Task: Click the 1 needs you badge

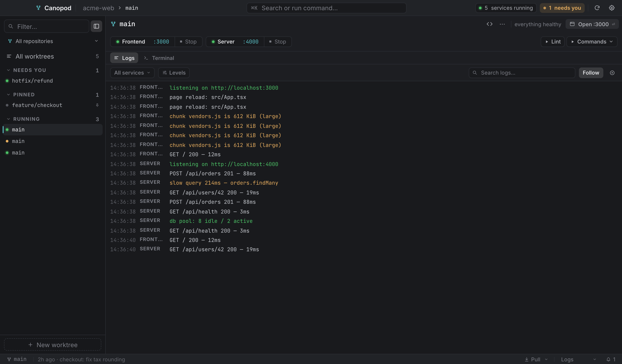Action: click(562, 8)
